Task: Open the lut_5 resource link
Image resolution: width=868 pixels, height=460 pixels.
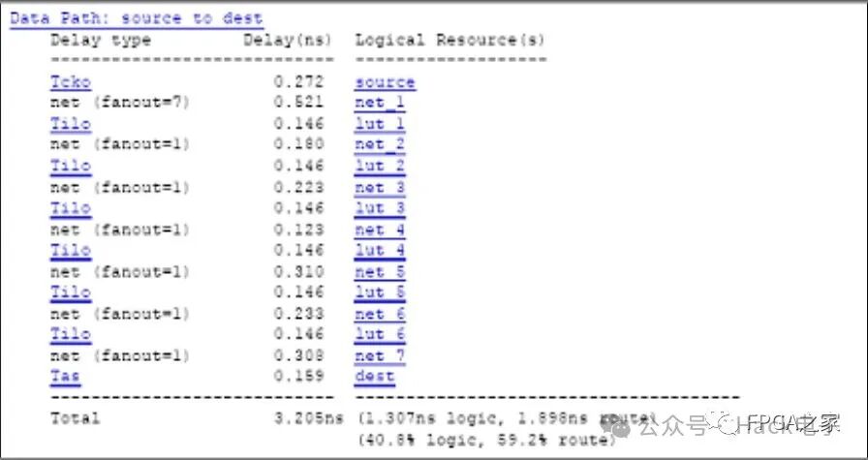Action: coord(380,292)
